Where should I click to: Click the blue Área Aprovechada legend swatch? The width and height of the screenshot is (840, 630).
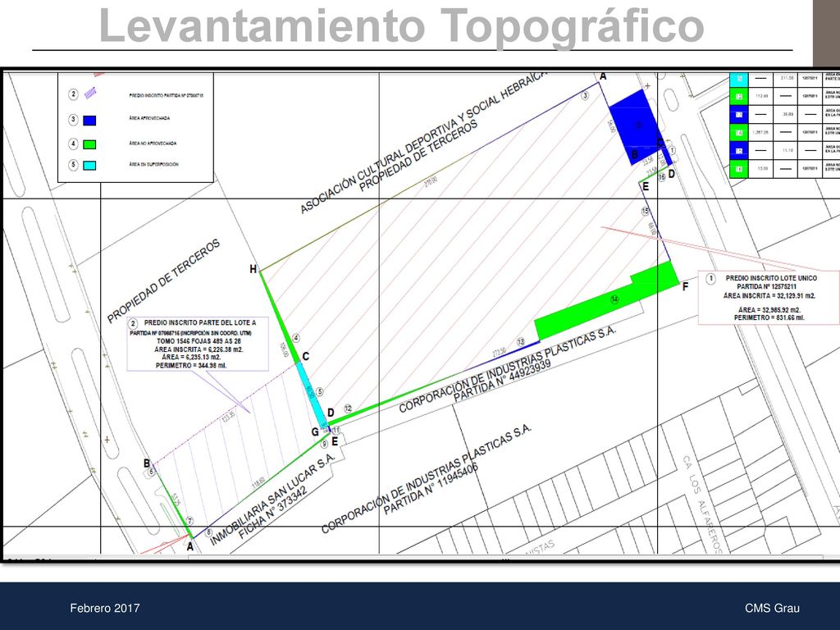tap(90, 120)
